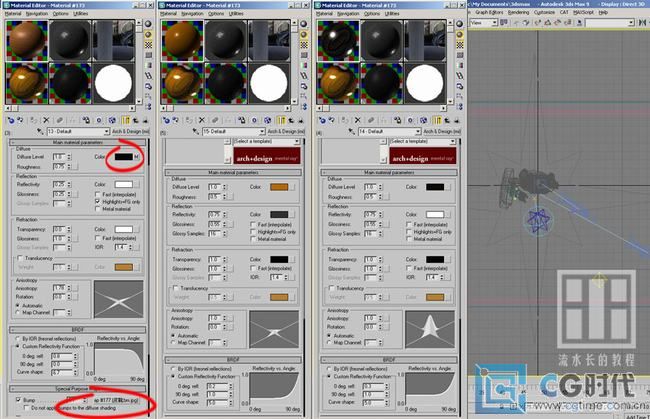
Task: Toggle Bump checkbox in 13 - Default editor
Action: point(18,400)
